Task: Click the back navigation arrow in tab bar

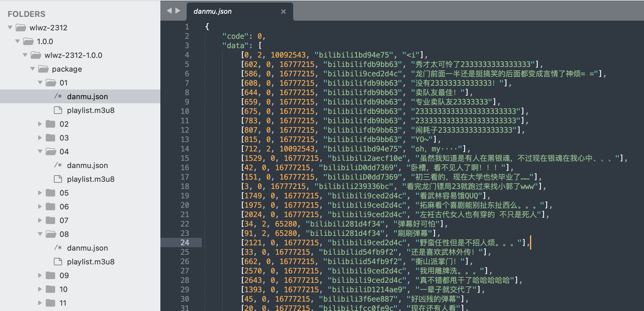Action: [169, 11]
